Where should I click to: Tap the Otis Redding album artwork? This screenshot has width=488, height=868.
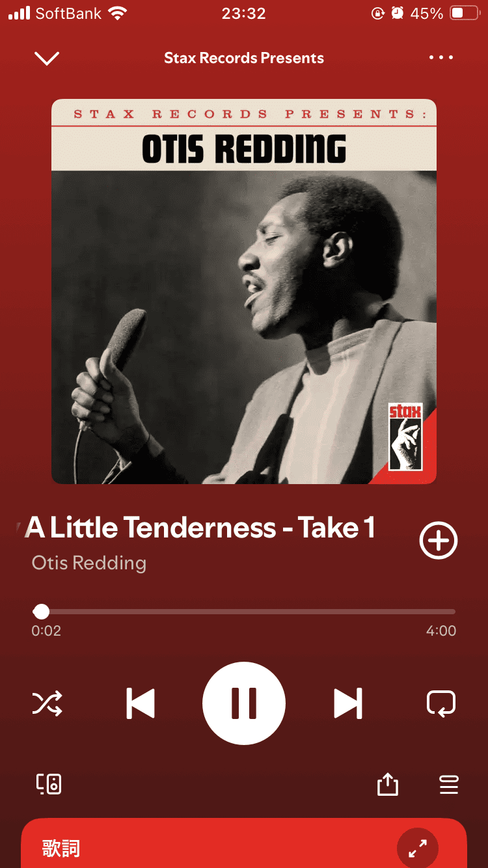click(x=244, y=292)
